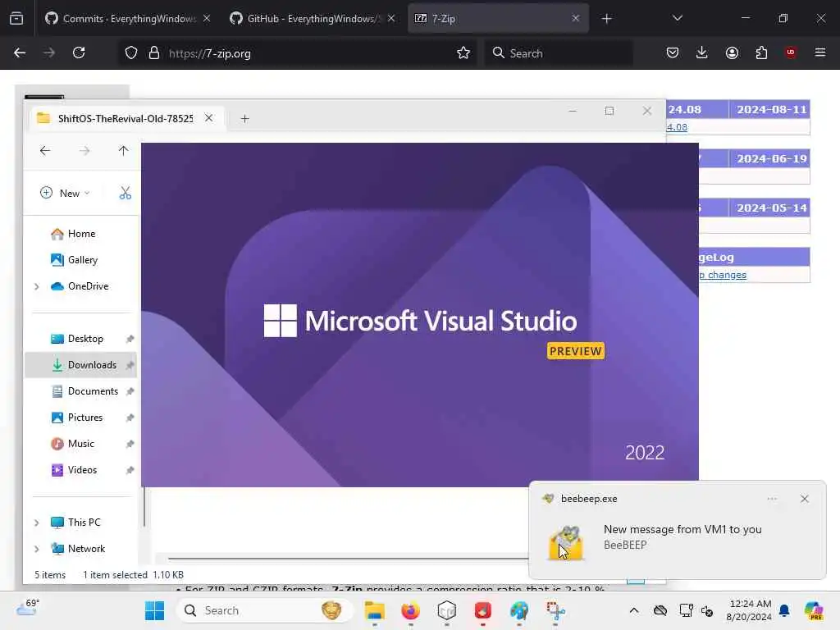Image resolution: width=840 pixels, height=630 pixels.
Task: Open Desktop quick access folder
Action: (81, 339)
